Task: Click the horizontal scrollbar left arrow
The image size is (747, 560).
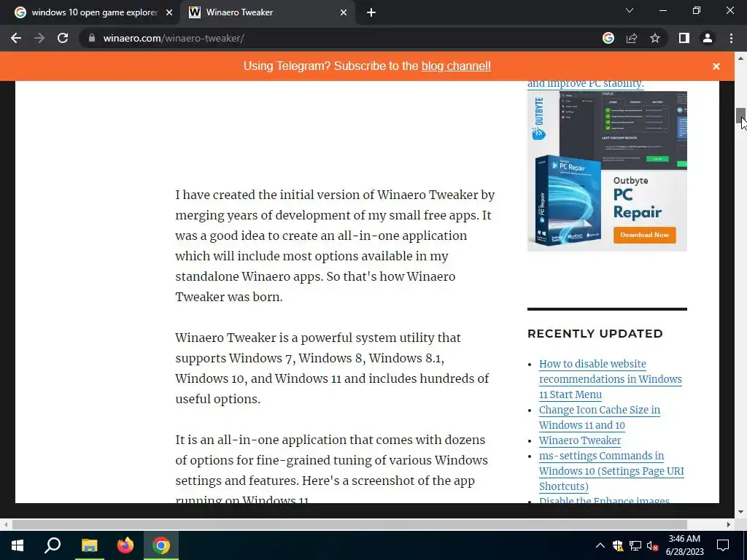Action: pyautogui.click(x=5, y=524)
